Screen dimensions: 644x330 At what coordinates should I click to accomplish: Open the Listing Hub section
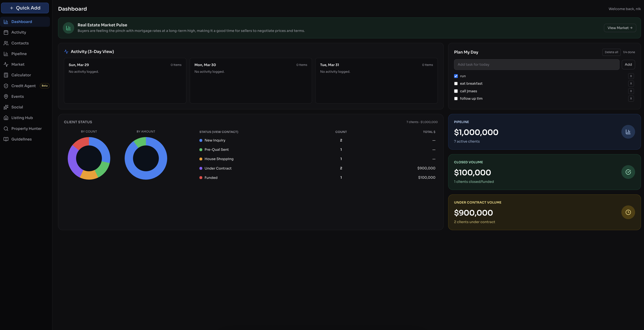[22, 118]
